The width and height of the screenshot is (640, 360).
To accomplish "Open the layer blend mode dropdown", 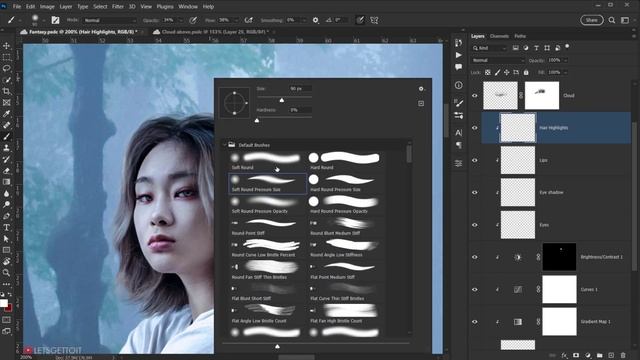I will (x=498, y=60).
